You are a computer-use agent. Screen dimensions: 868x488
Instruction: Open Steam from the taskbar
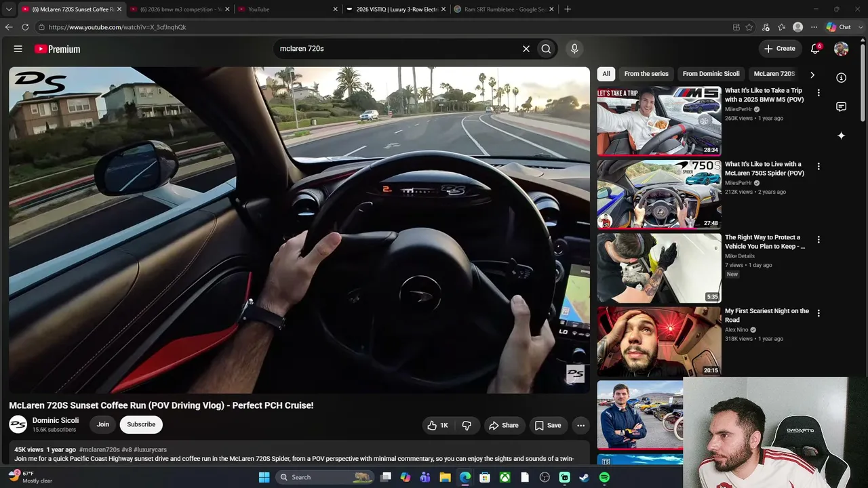click(585, 477)
